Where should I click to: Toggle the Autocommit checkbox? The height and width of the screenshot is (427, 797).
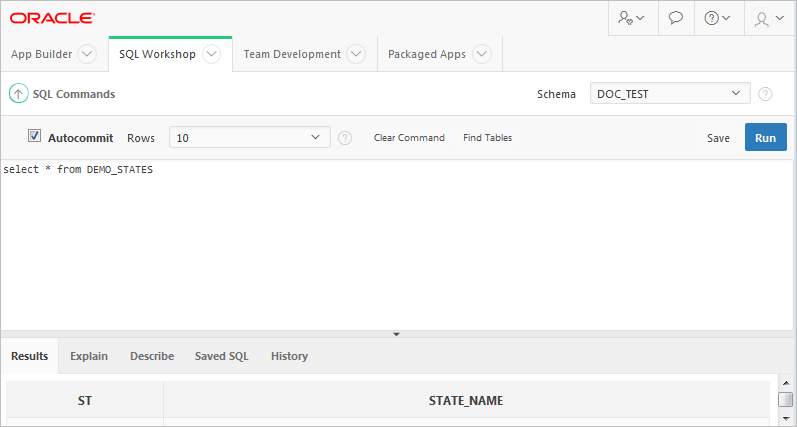(34, 137)
